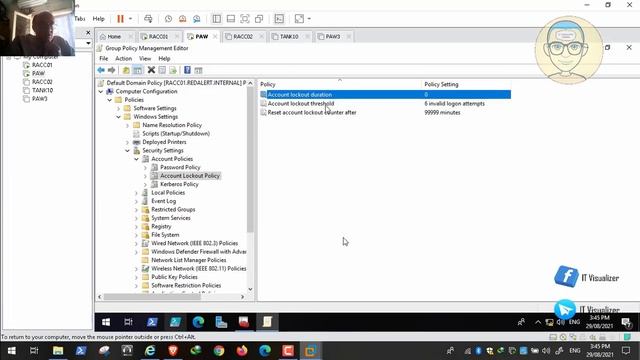Select Event Log tree item

(163, 201)
